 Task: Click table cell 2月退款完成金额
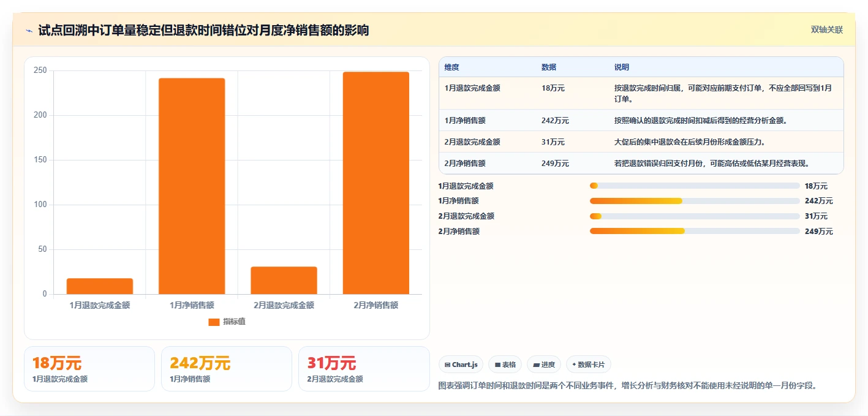pyautogui.click(x=472, y=142)
